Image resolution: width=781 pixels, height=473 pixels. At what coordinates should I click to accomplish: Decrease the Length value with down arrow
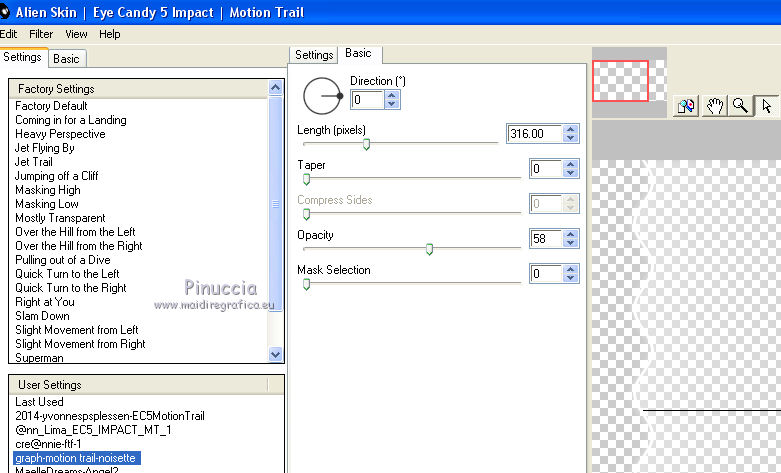(x=571, y=138)
